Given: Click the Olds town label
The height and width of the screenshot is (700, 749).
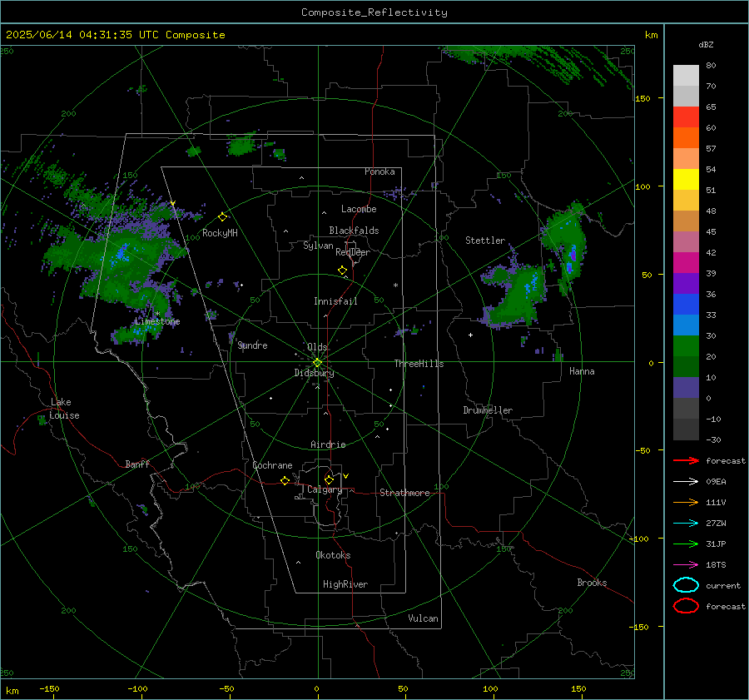Looking at the screenshot, I should tap(317, 347).
